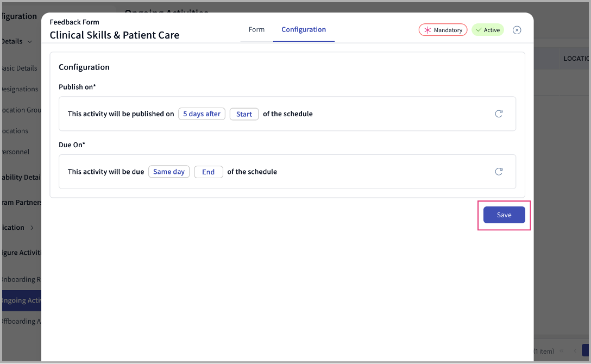Click the blue page indicator at bottom right
591x364 pixels.
pos(586,351)
